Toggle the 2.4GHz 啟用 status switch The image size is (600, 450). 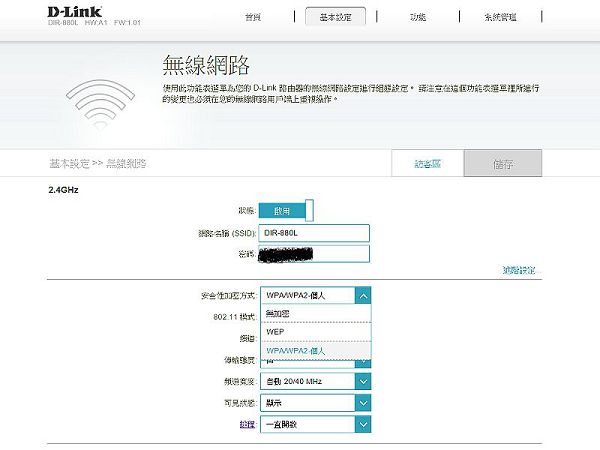[286, 211]
